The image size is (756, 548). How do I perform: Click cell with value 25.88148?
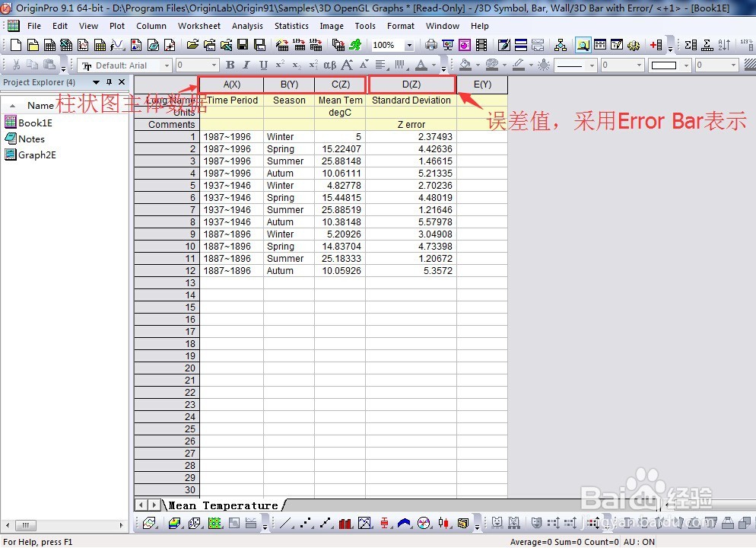pos(341,161)
